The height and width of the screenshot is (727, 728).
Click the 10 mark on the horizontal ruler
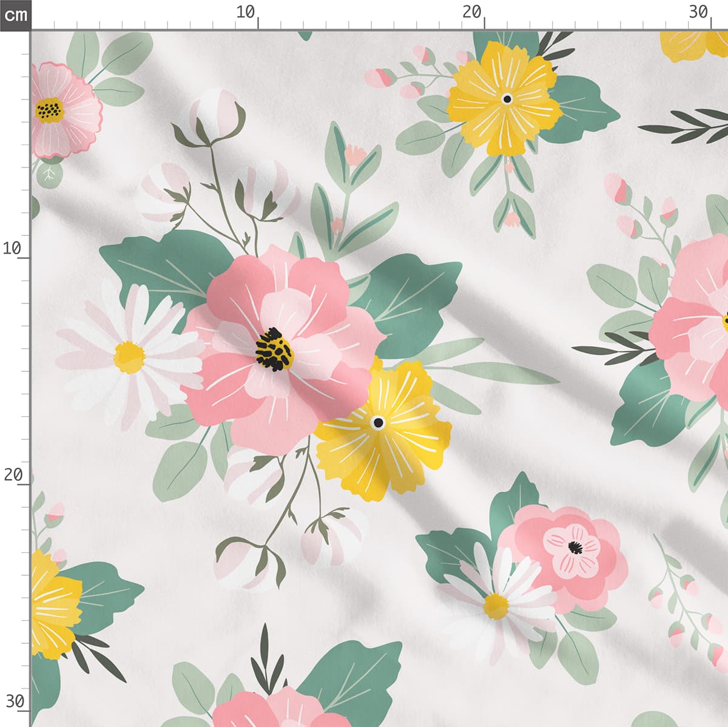coord(246,12)
